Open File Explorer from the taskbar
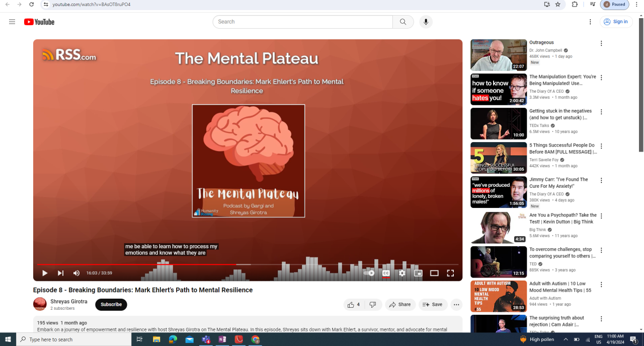Viewport: 644px width, 346px height. (x=156, y=339)
